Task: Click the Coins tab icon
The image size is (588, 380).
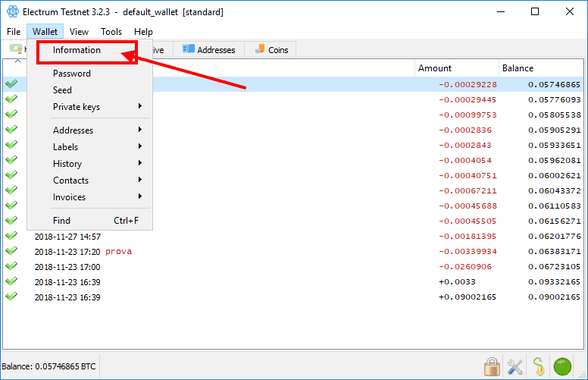Action: [x=260, y=49]
